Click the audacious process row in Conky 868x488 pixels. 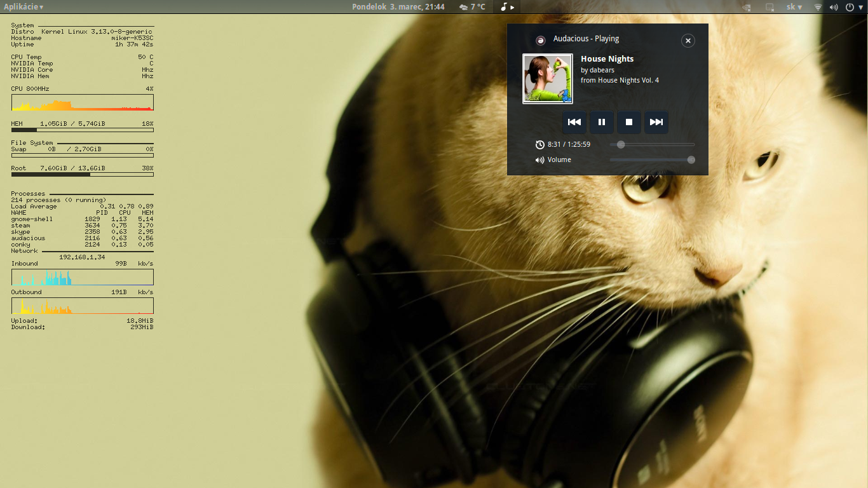point(82,238)
